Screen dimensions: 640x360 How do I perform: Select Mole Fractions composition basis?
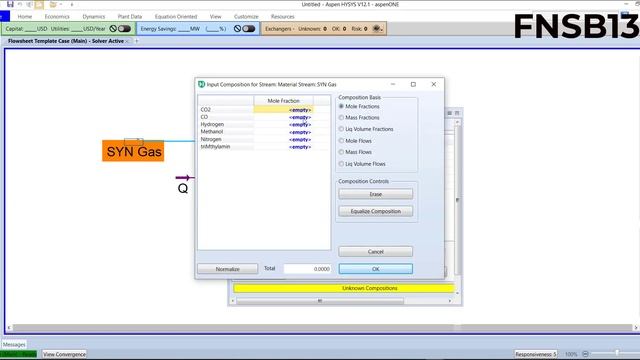(359, 106)
